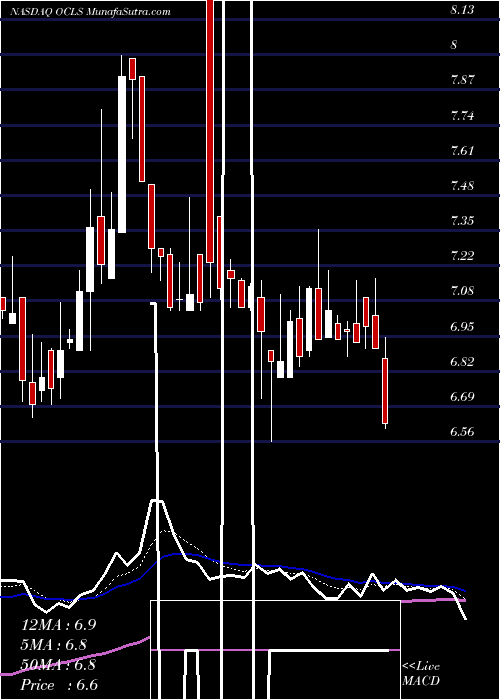Click the 7.48 price axis label
This screenshot has height=700, width=500.
462,186
